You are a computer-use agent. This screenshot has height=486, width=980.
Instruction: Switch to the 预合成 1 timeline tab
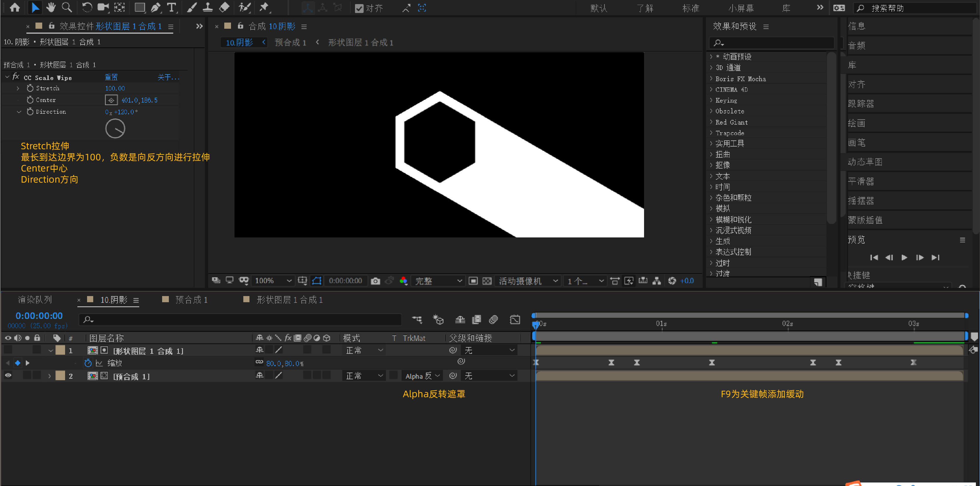[x=191, y=300]
